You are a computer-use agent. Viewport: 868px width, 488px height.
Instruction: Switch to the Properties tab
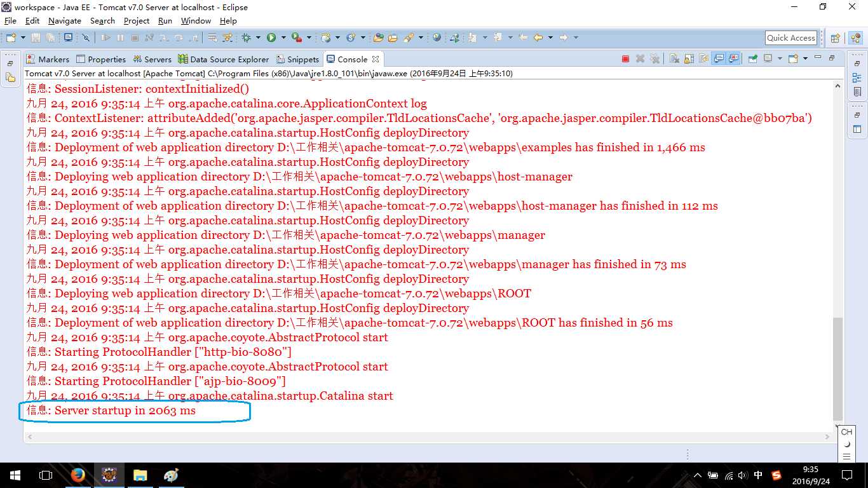click(101, 59)
